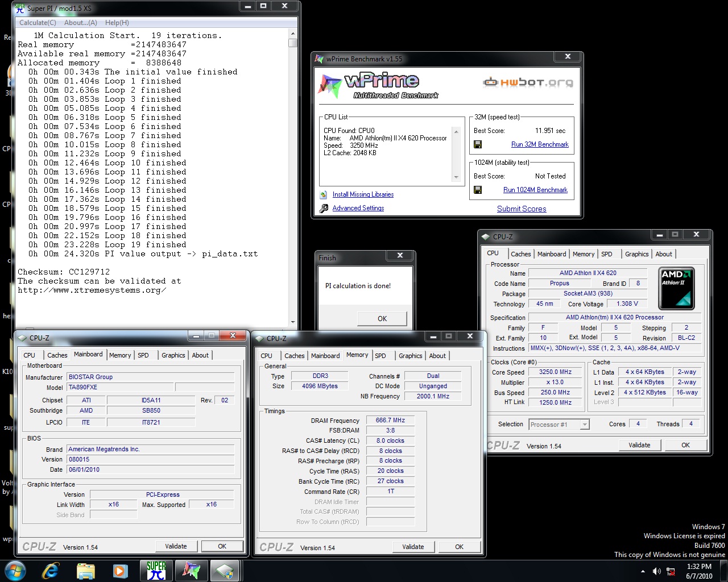Click Validate in Mainboard CPU-Z window
Image resolution: width=728 pixels, height=582 pixels.
[176, 546]
